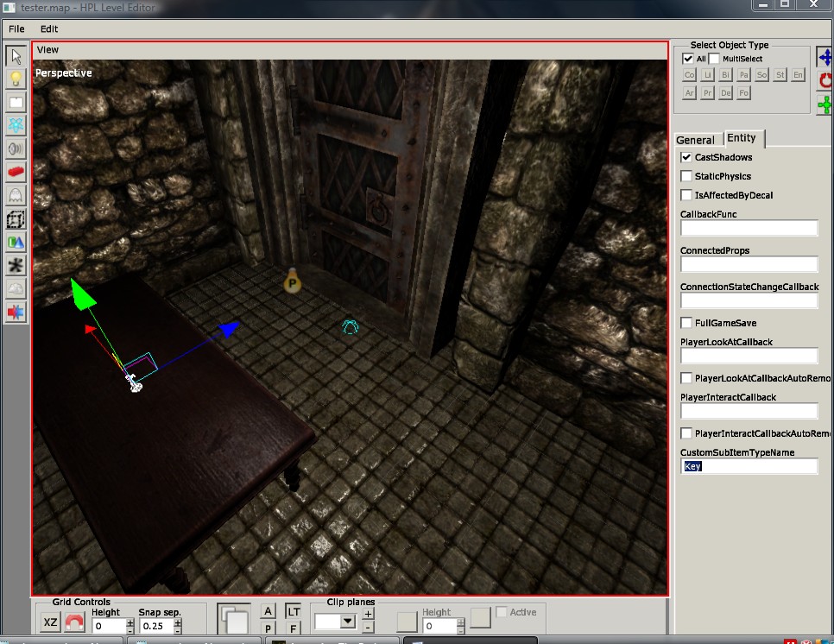Viewport: 834px width, 644px height.
Task: Uncheck the CastShadows checkbox
Action: [686, 157]
